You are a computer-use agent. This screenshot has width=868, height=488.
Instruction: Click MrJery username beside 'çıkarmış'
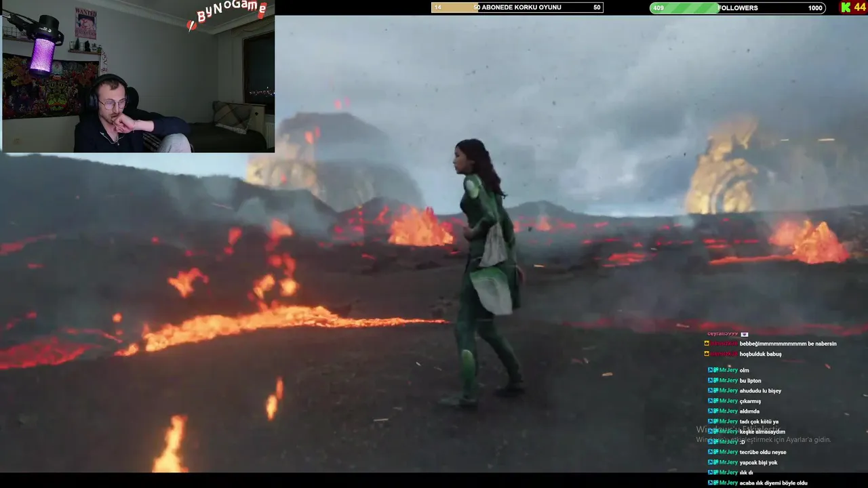pyautogui.click(x=728, y=401)
